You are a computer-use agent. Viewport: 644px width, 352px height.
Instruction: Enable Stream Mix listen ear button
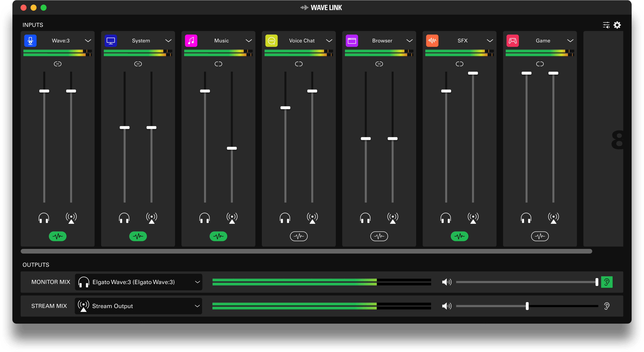(607, 306)
